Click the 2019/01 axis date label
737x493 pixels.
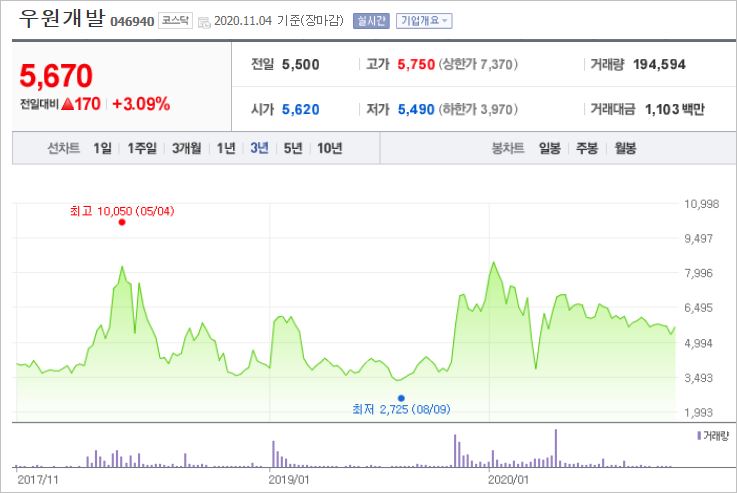coord(289,480)
